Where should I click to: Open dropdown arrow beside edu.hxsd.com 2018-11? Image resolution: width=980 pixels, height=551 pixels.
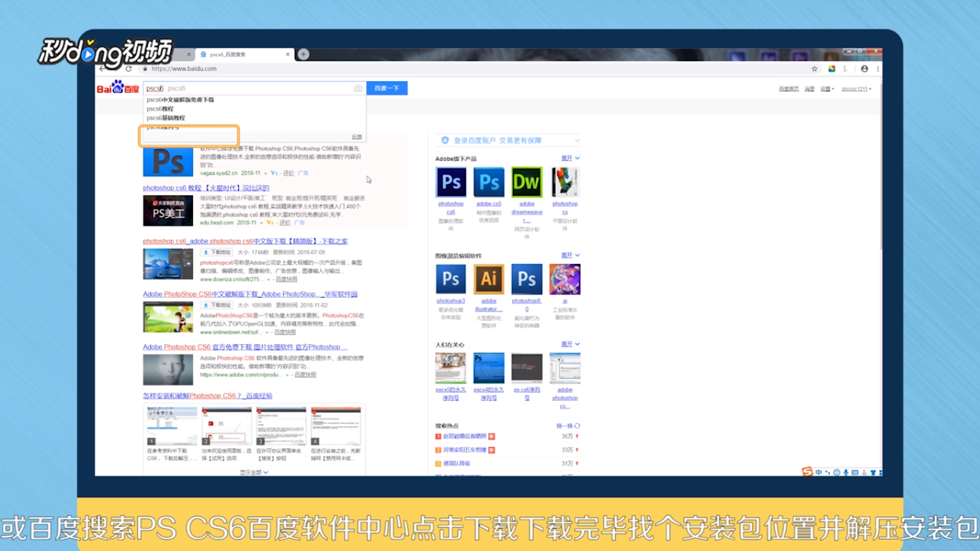[260, 223]
